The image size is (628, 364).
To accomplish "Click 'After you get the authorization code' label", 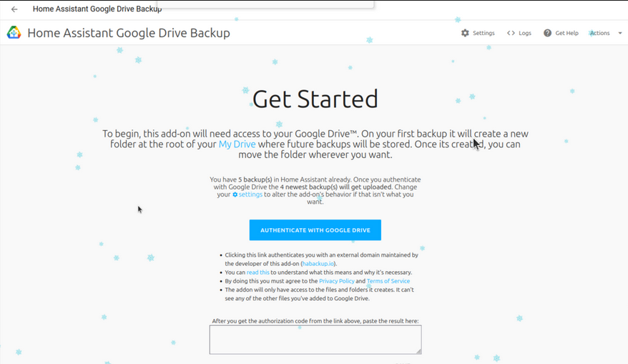I will click(315, 321).
